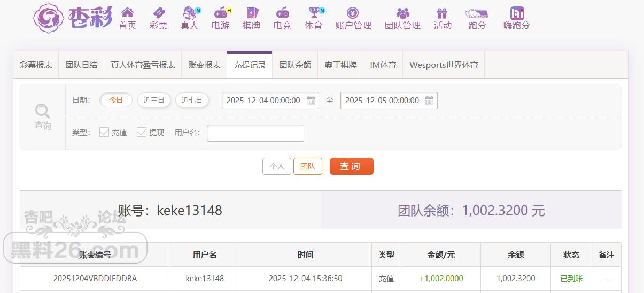Switch to the 团队余额 tab
The height and width of the screenshot is (293, 644).
(x=295, y=65)
